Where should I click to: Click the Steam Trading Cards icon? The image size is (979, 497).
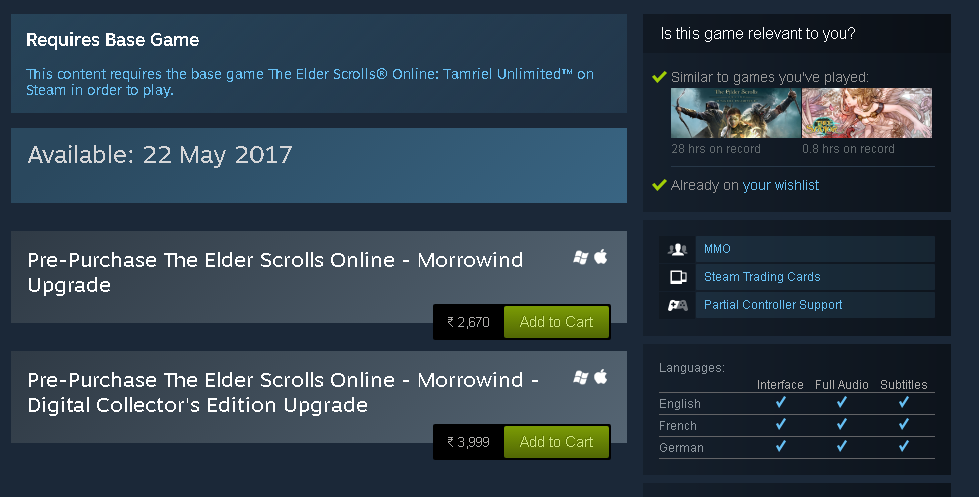coord(677,277)
